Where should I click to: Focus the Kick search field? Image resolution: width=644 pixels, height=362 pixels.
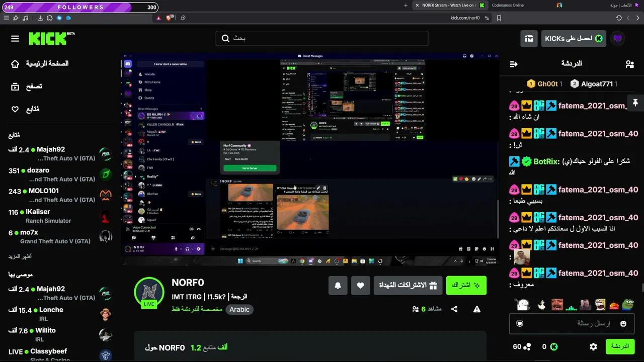tap(322, 38)
